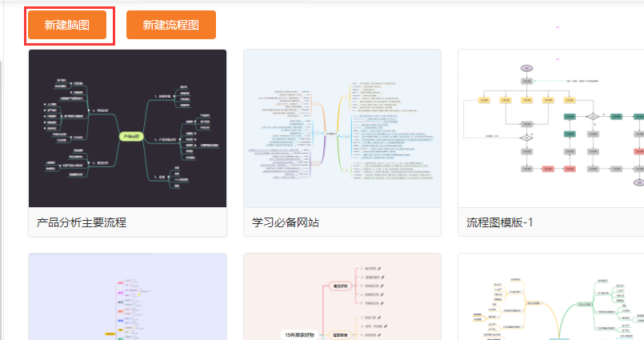Click the 流程图模板-1 title label
Screen dimensions: 644x340
pyautogui.click(x=499, y=222)
